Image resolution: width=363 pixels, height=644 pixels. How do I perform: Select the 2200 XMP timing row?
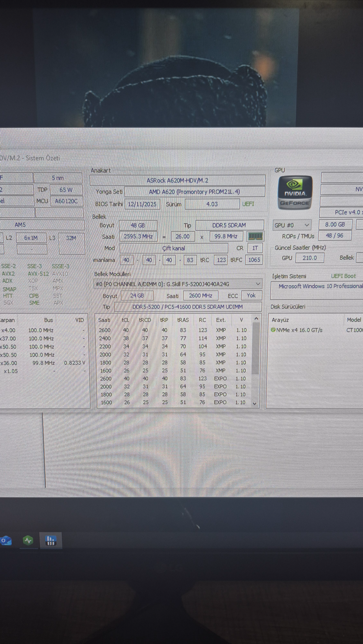coord(173,346)
